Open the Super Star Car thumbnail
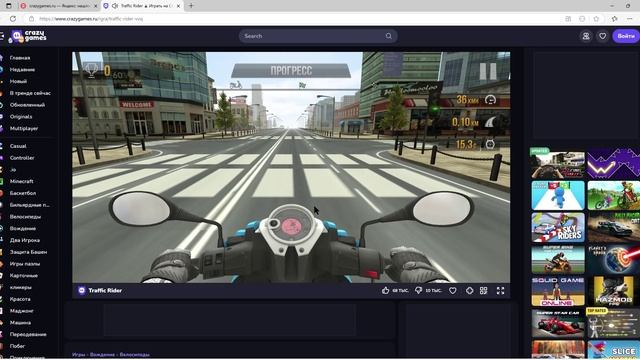 coord(558,323)
